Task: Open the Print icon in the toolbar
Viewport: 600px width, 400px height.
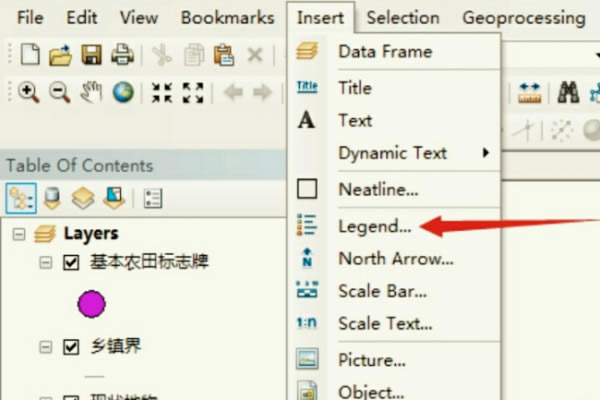Action: [x=122, y=54]
